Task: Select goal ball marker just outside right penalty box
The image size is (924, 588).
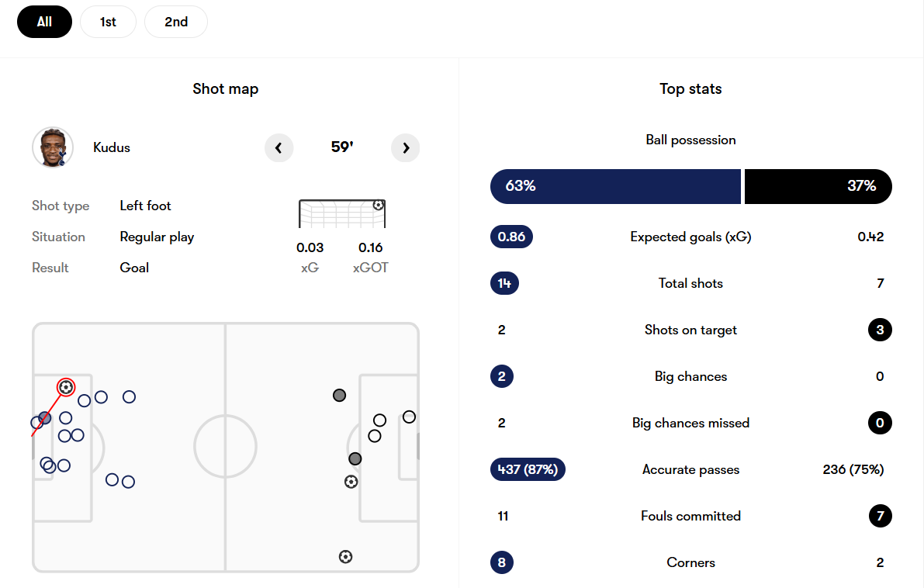Action: point(351,482)
